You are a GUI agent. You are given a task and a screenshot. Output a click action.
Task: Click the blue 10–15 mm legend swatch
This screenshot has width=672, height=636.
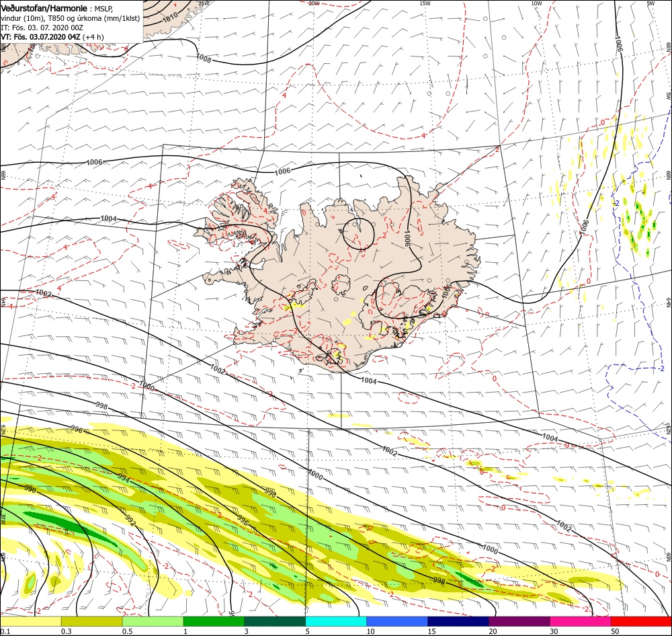pos(397,621)
